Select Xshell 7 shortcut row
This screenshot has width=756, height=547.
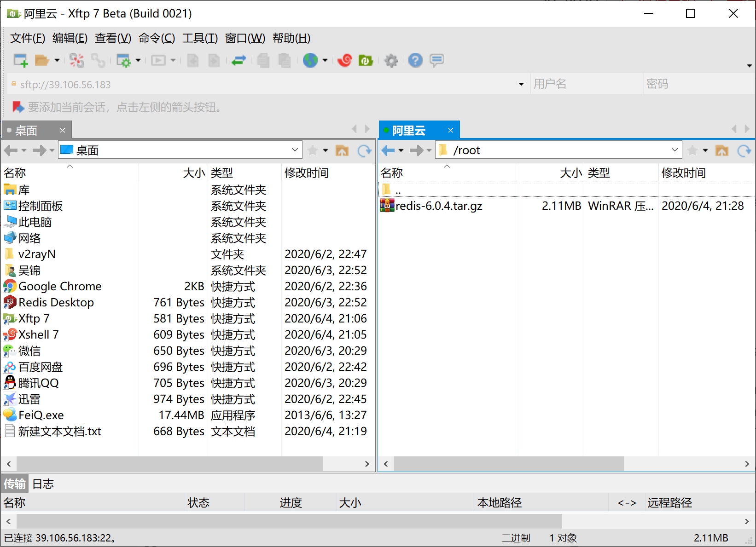(x=188, y=334)
